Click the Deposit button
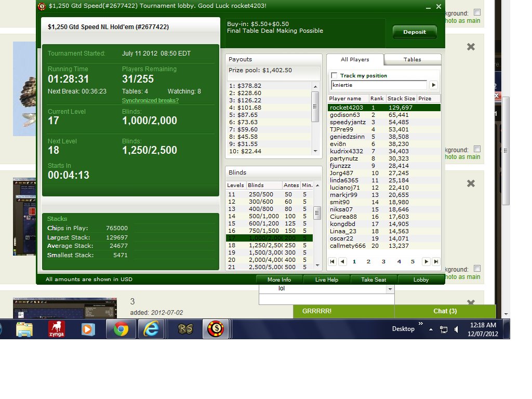Image resolution: width=532 pixels, height=399 pixels. (x=415, y=32)
